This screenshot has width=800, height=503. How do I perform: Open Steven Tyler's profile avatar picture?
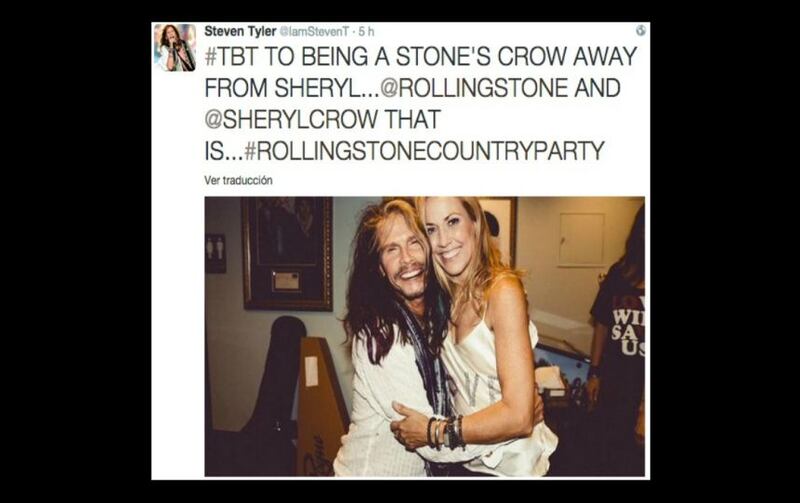175,47
